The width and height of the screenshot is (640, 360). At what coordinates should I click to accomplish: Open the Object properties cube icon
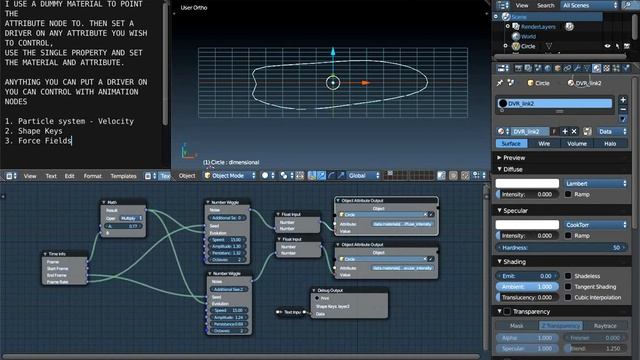[x=558, y=68]
